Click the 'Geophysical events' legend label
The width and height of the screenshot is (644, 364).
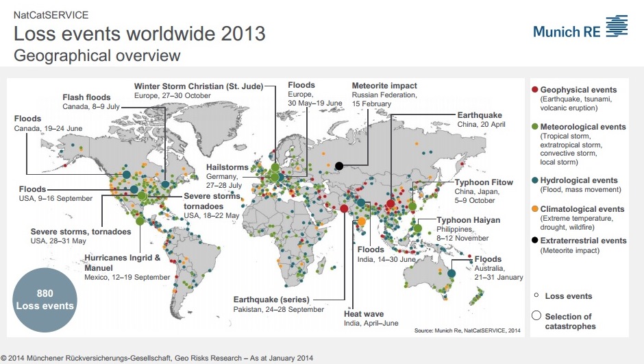[578, 90]
